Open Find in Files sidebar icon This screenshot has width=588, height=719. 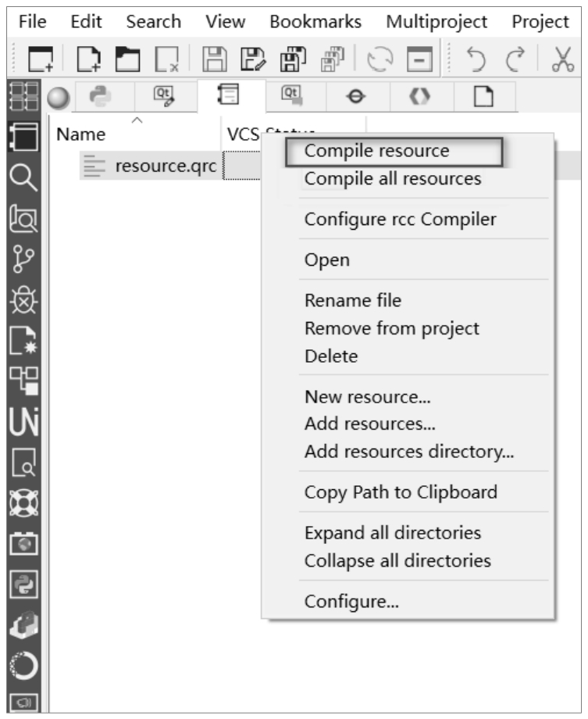click(x=24, y=218)
